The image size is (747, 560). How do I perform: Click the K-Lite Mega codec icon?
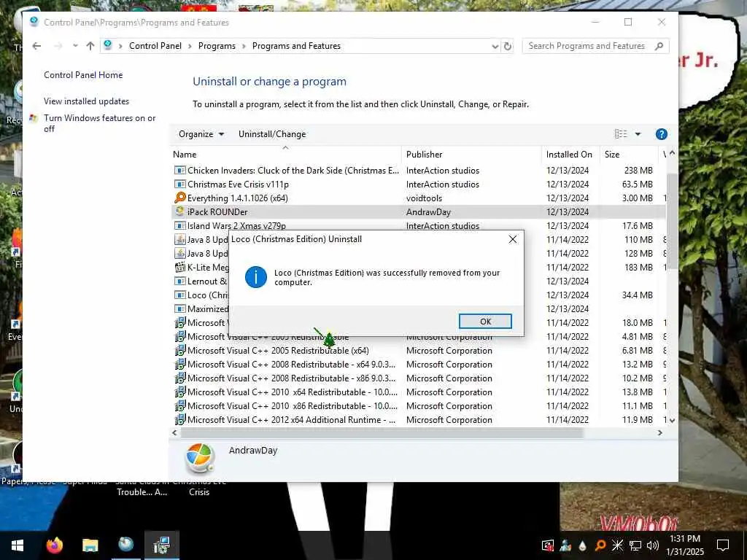[179, 267]
